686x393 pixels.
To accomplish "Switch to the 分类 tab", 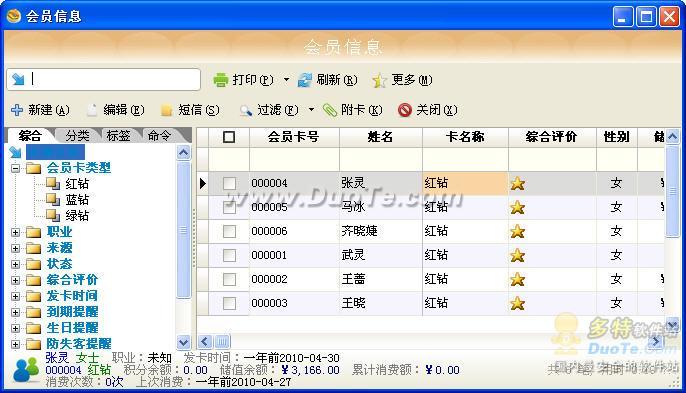I will (x=77, y=136).
